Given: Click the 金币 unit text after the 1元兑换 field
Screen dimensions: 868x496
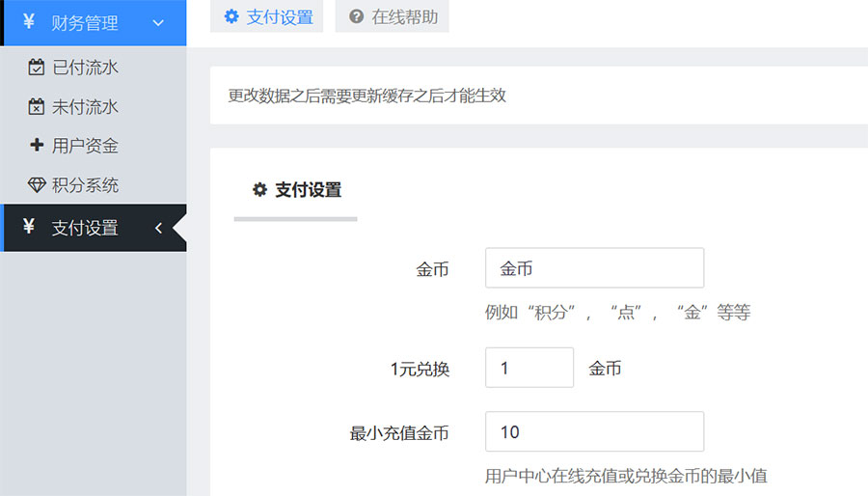Looking at the screenshot, I should pyautogui.click(x=605, y=368).
